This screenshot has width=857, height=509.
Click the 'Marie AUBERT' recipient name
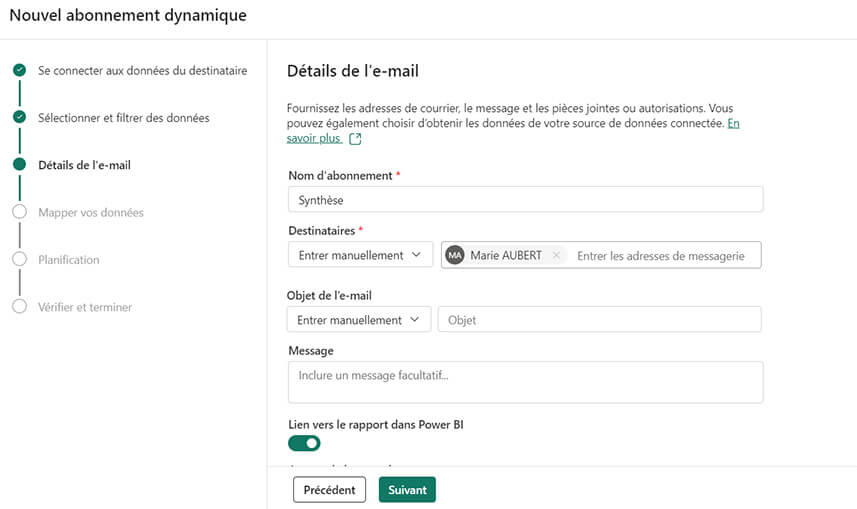pos(506,255)
